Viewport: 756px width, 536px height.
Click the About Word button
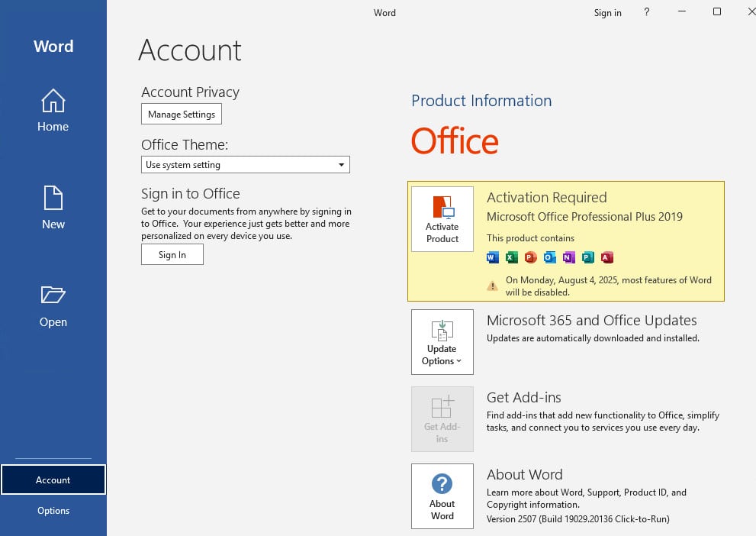(x=442, y=496)
